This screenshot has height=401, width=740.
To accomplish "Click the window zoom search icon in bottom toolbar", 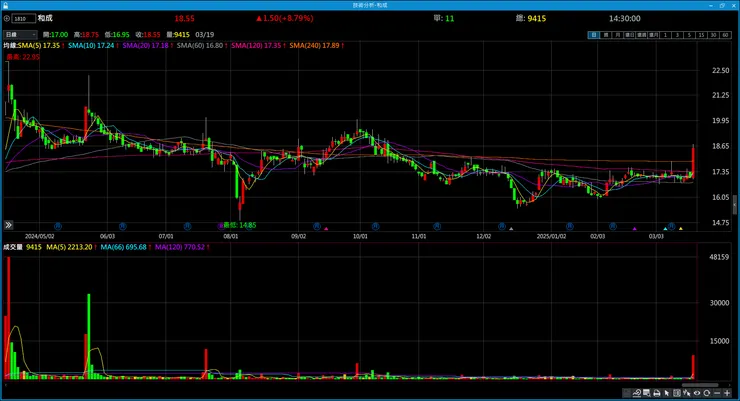I will [647, 393].
